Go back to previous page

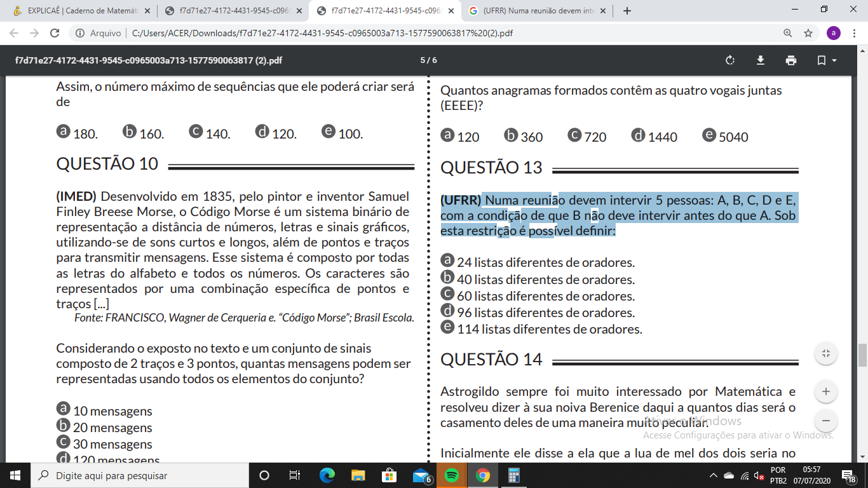pyautogui.click(x=14, y=33)
